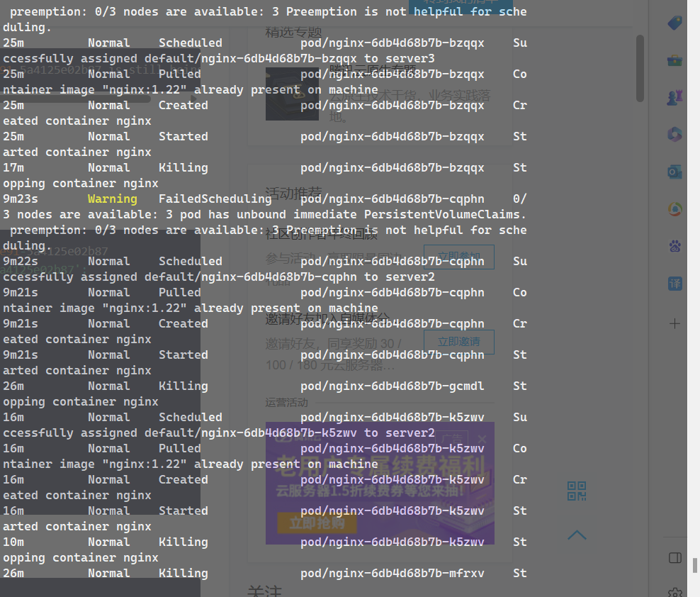
Task: Open the Microsoft 365 sidebar icon
Action: [x=674, y=134]
